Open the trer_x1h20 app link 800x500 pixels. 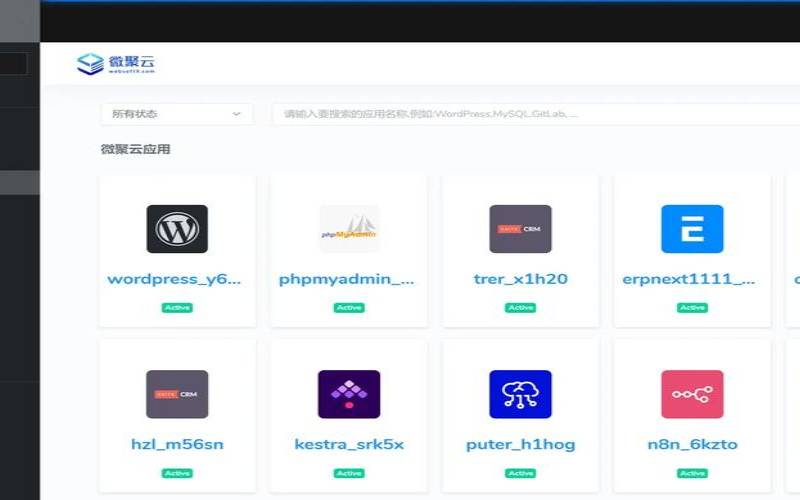[x=520, y=279]
